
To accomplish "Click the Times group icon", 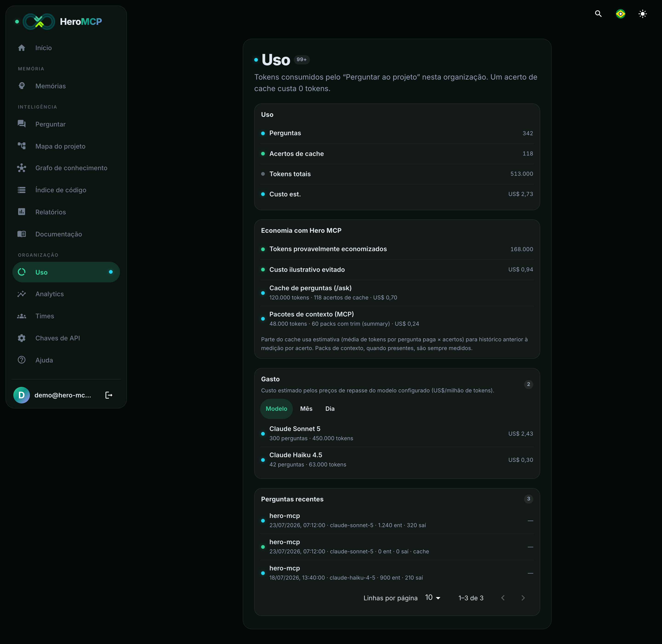I will [x=22, y=316].
